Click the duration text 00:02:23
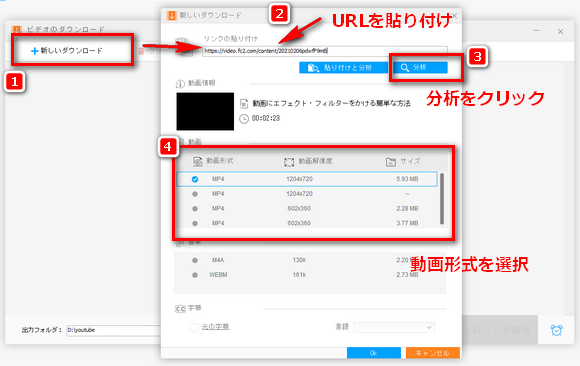 pos(266,118)
